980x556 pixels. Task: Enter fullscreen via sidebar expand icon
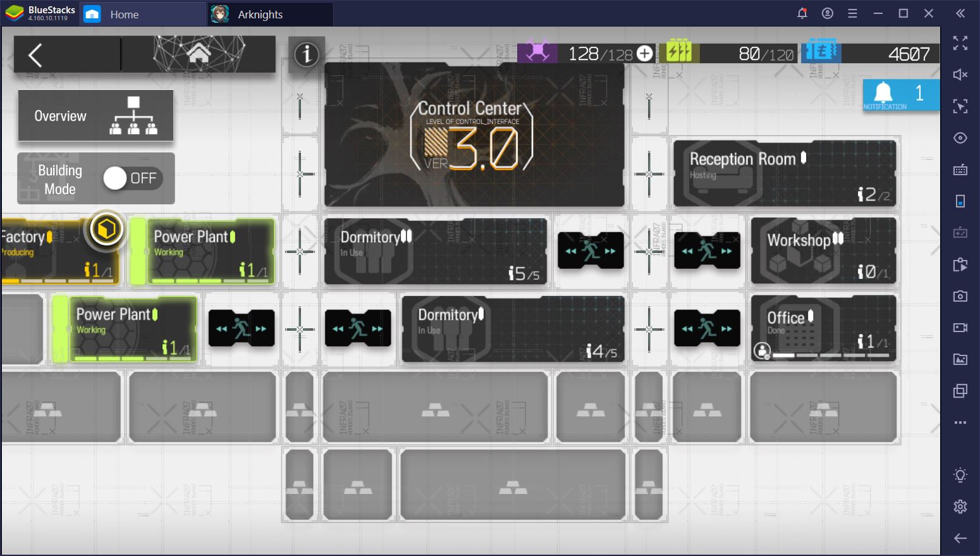960,43
